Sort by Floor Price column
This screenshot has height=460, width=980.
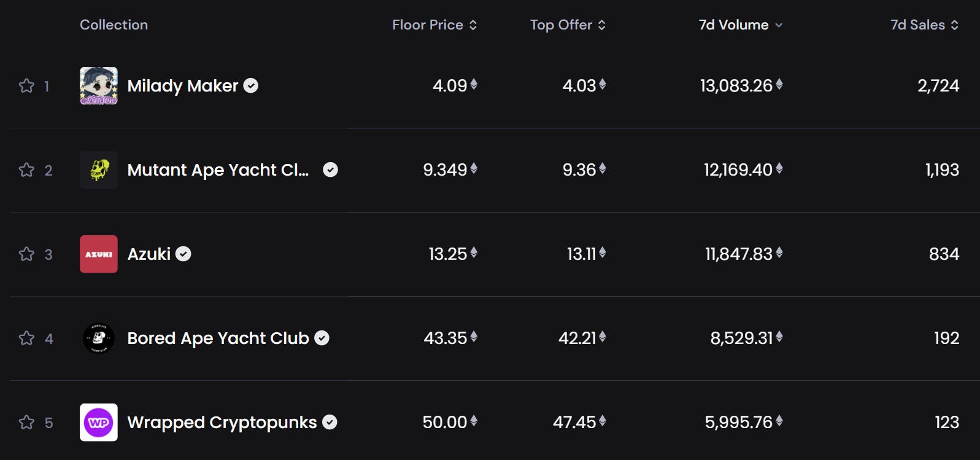pos(434,25)
